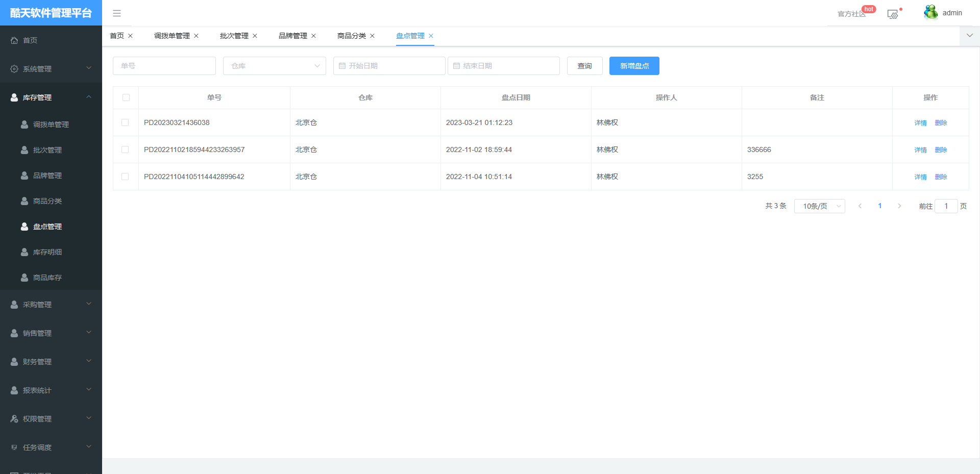
Task: Close the 商品分类 tab
Action: pyautogui.click(x=373, y=36)
